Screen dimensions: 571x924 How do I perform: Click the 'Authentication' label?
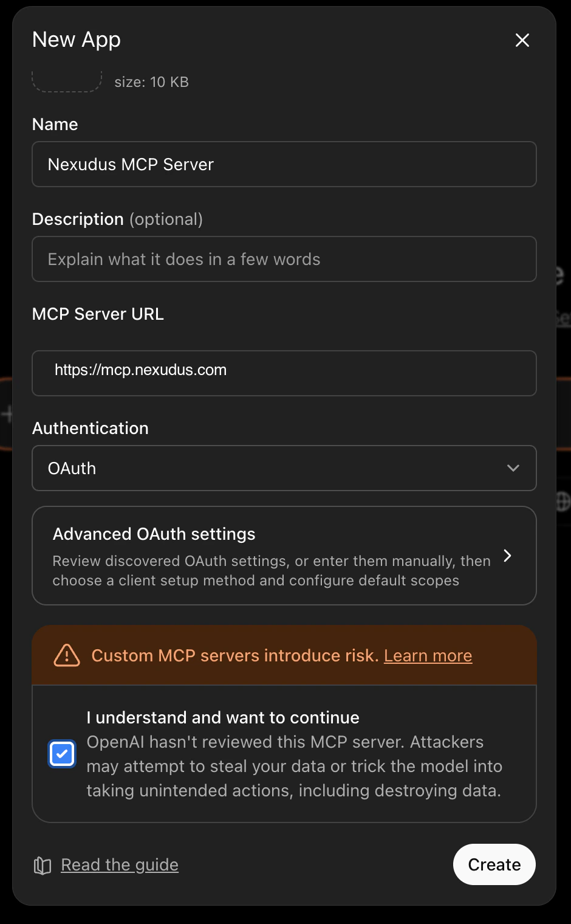(91, 428)
